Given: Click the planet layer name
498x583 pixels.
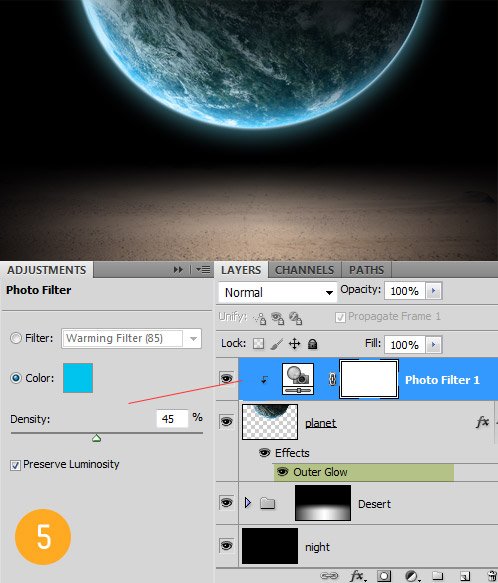Looking at the screenshot, I should click(321, 423).
